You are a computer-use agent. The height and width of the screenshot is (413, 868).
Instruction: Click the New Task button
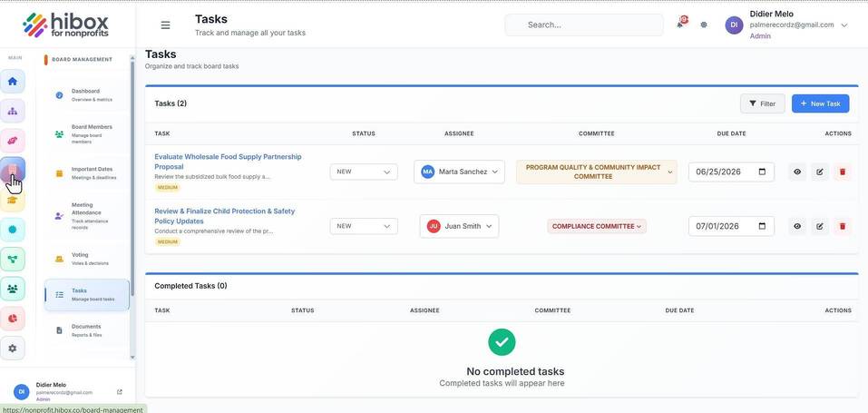click(x=821, y=103)
